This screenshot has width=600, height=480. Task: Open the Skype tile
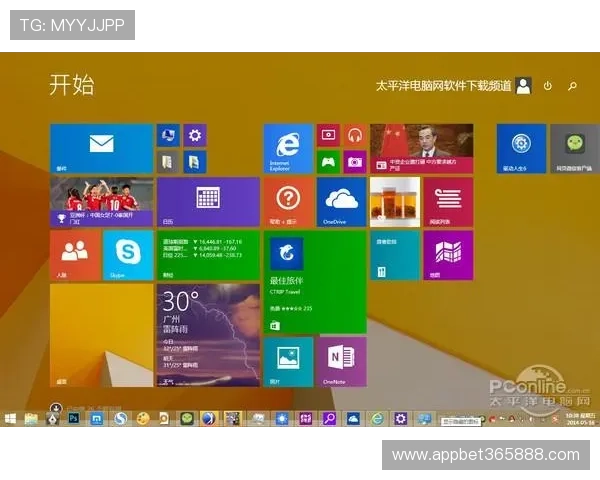[x=128, y=255]
